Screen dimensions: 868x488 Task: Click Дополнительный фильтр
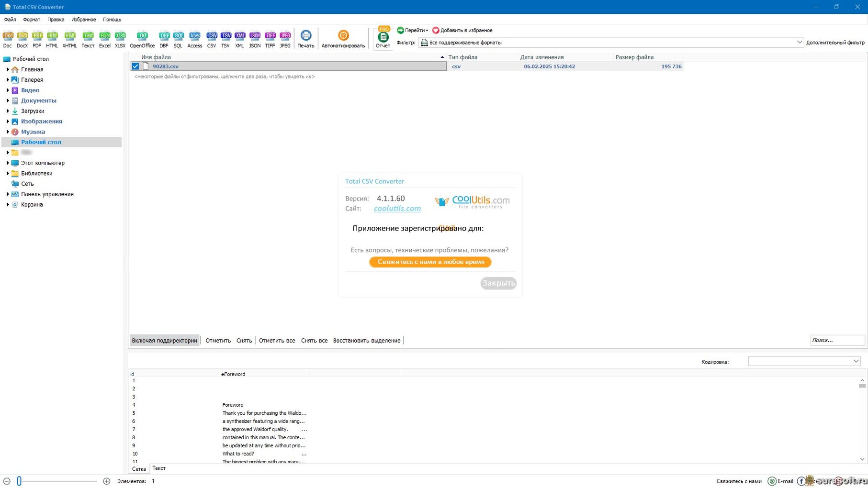[x=835, y=43]
